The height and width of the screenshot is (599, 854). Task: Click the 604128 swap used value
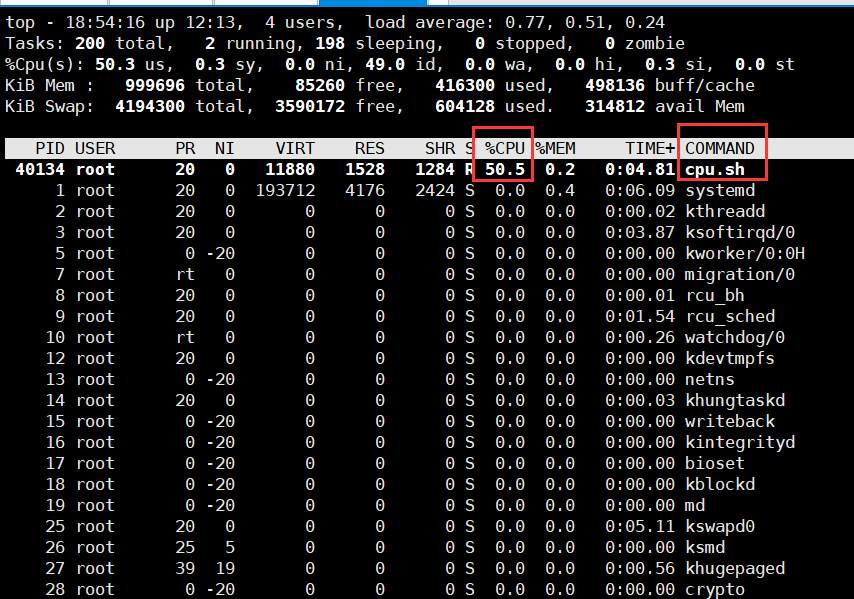(465, 106)
